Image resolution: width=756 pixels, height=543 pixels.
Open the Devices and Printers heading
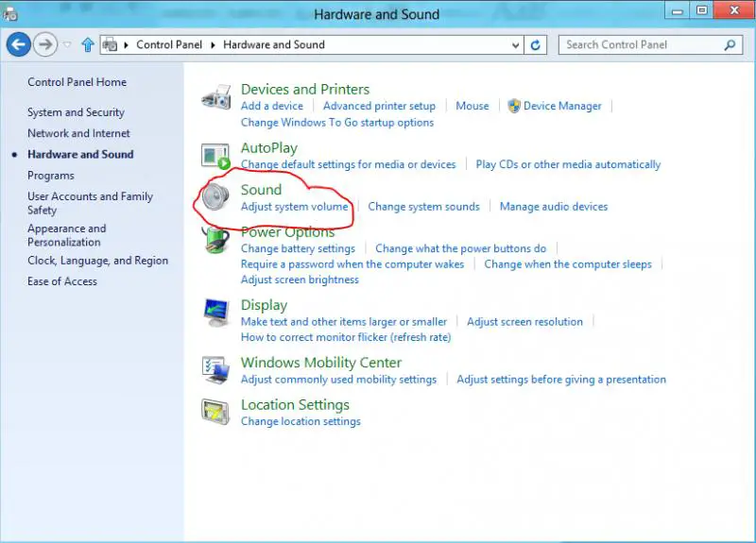(x=305, y=90)
